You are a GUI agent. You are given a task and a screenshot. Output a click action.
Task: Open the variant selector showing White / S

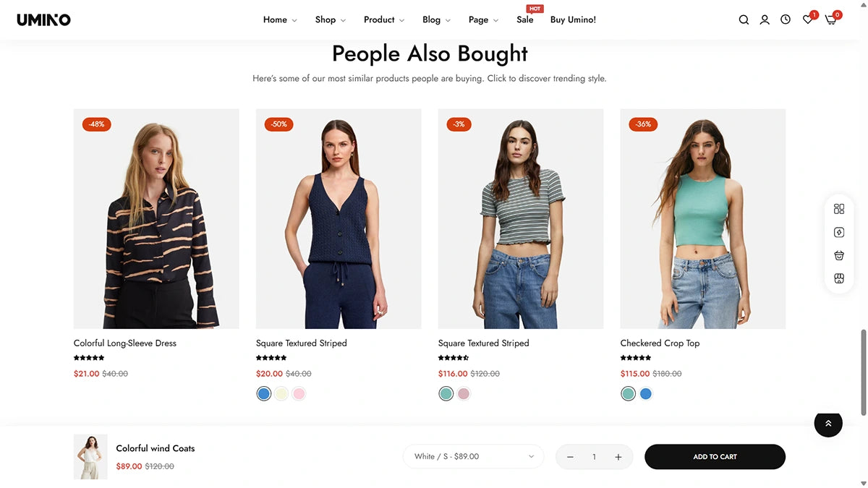[473, 456]
